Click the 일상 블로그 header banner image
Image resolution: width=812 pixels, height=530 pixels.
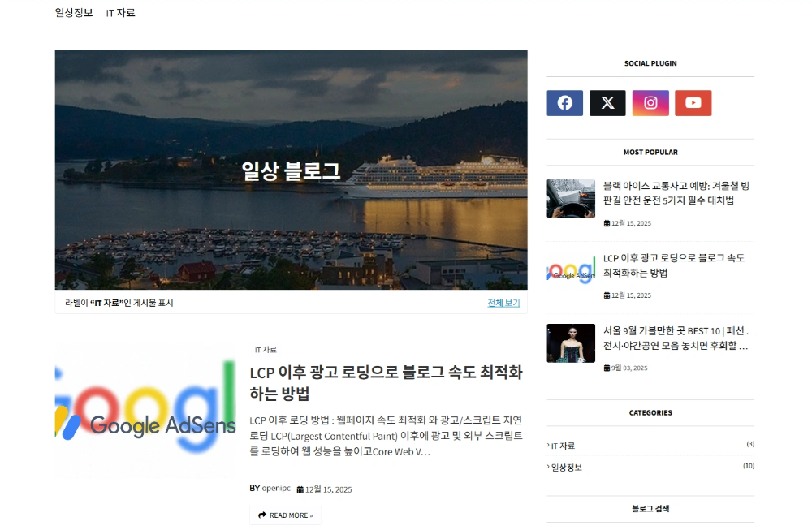(291, 169)
